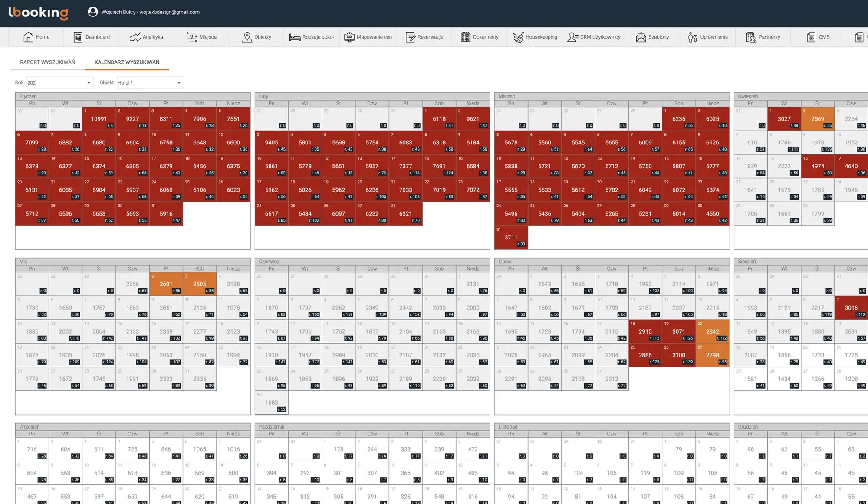Image resolution: width=868 pixels, height=504 pixels.
Task: Select January cell showing 9227
Action: click(132, 118)
